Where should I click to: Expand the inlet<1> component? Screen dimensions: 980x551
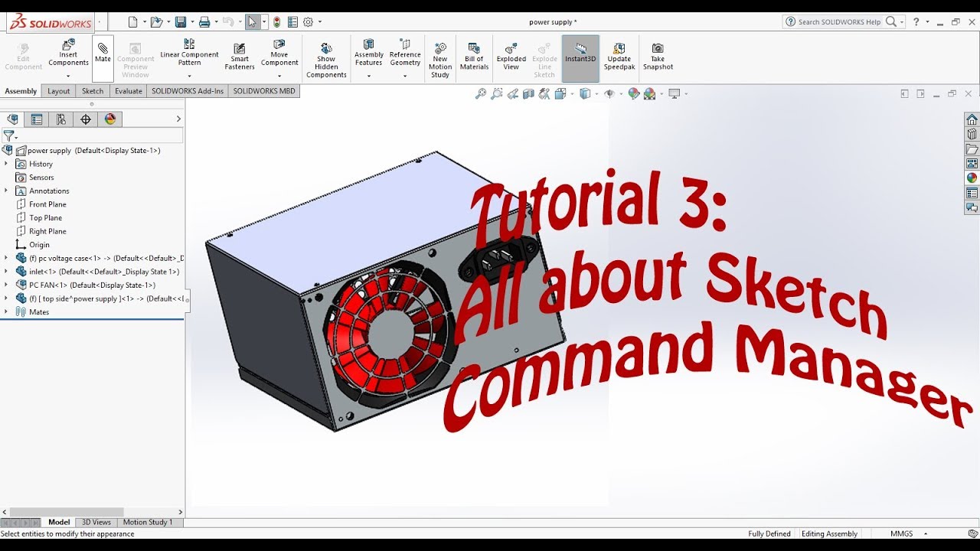tap(6, 272)
